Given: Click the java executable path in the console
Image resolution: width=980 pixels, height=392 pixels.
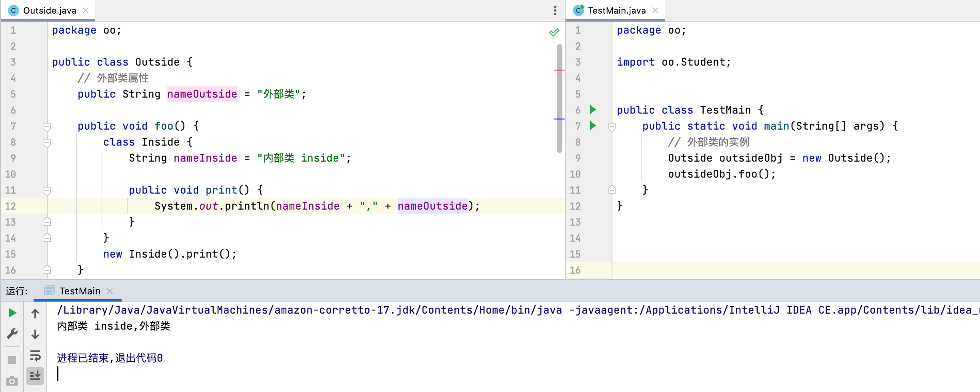Looking at the screenshot, I should [x=309, y=310].
